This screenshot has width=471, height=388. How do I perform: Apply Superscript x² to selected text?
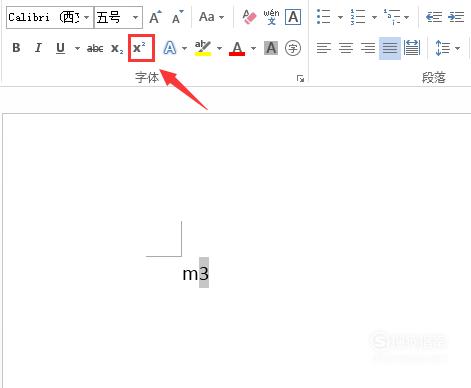pyautogui.click(x=141, y=48)
